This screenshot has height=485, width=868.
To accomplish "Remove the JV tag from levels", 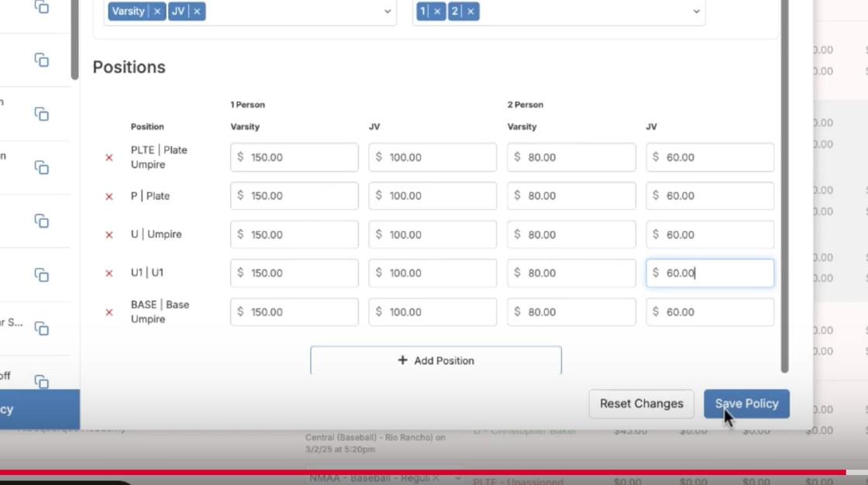I will coord(197,12).
